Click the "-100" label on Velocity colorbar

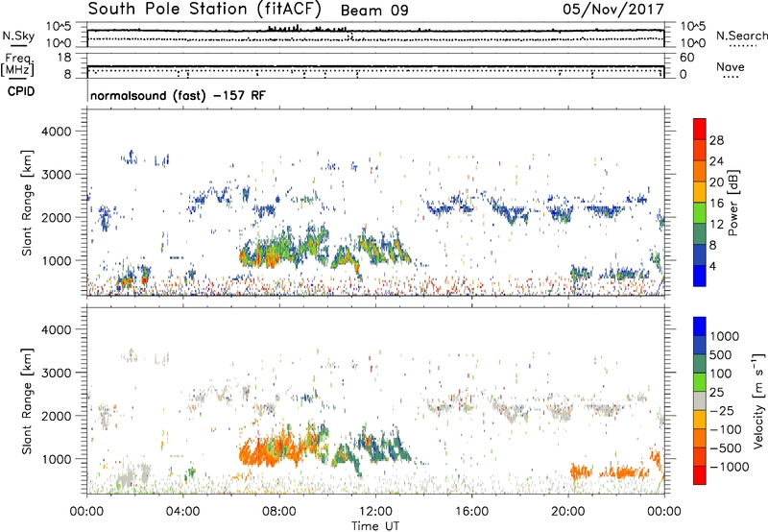tap(726, 429)
